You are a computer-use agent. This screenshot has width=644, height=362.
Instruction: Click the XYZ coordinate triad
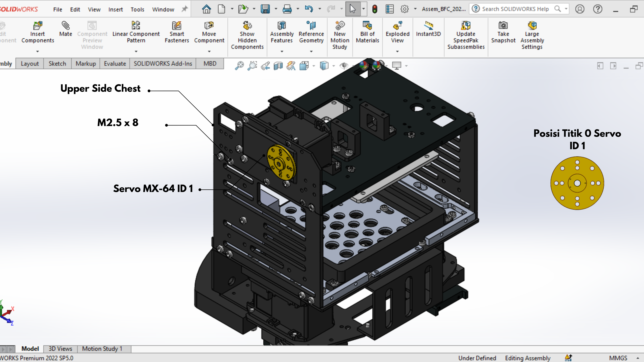[x=7, y=313]
